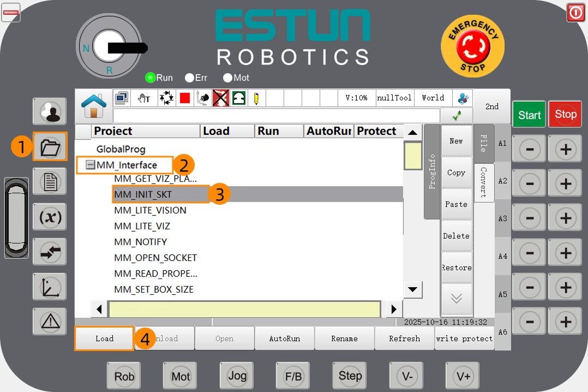Click the horizontal scrollbar thumb
The height and width of the screenshot is (392, 588).
[244, 310]
